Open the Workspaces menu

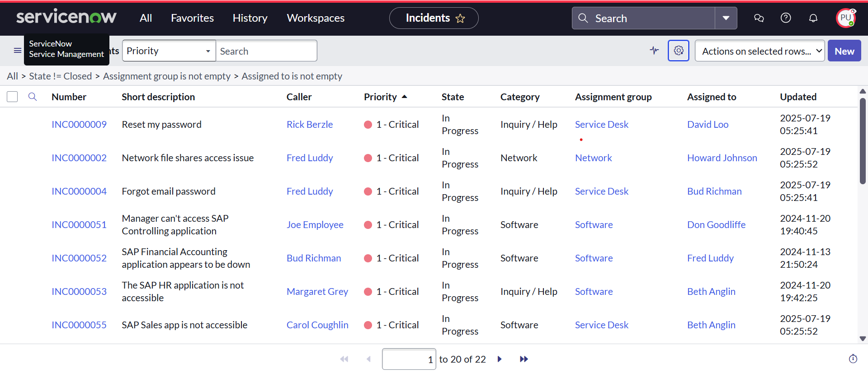(x=316, y=18)
